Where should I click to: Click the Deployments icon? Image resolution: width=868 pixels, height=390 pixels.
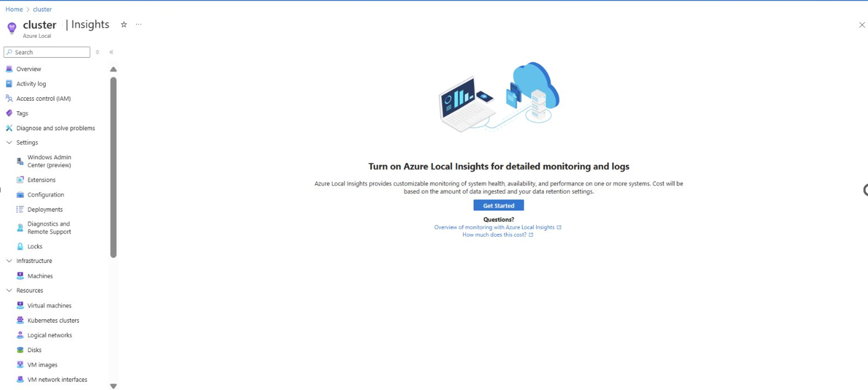20,209
